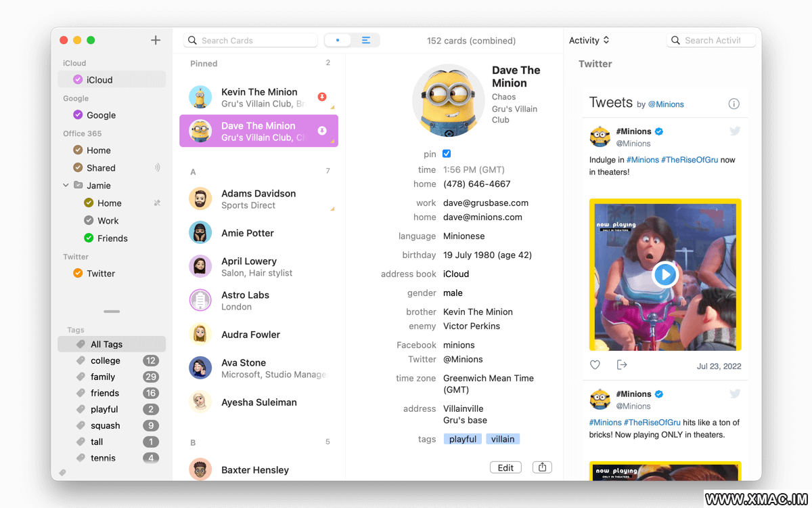812x508 pixels.
Task: Select All Tags in the sidebar
Action: tap(112, 344)
